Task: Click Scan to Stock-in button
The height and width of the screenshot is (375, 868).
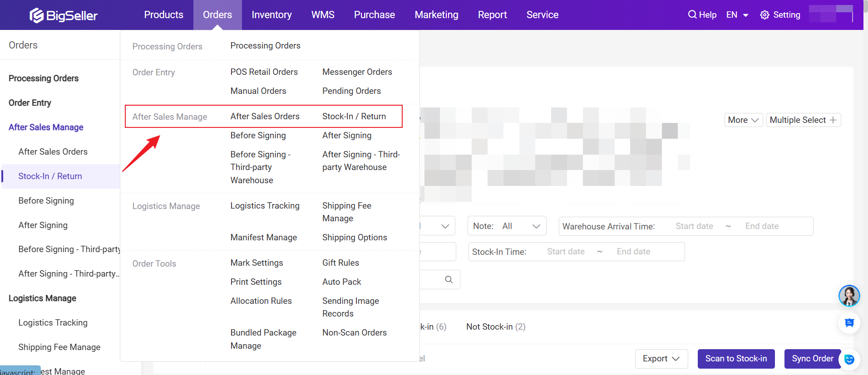Action: (736, 359)
